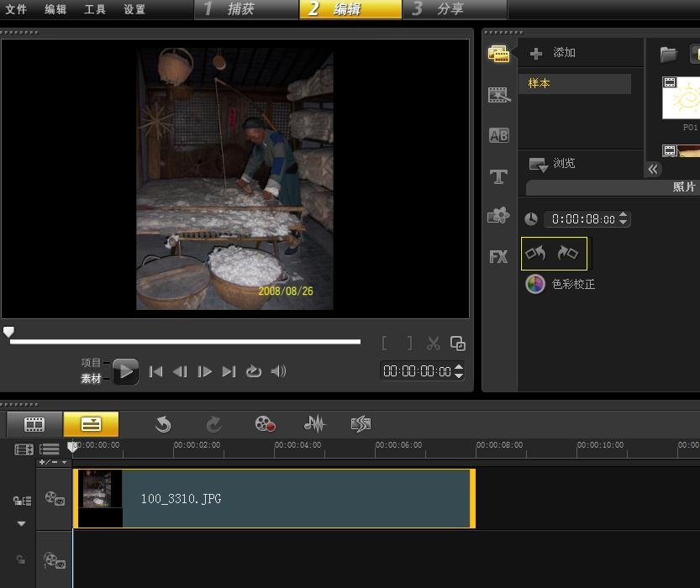This screenshot has width=700, height=588.
Task: Open the Browse dropdown labeled 浏览
Action: pos(555,164)
